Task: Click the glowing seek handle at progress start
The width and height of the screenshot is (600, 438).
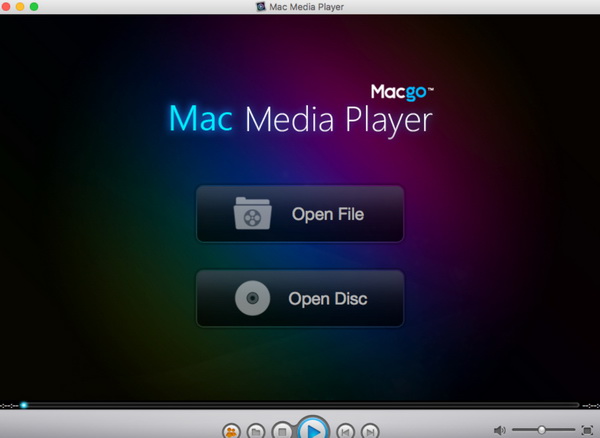Action: pyautogui.click(x=23, y=405)
